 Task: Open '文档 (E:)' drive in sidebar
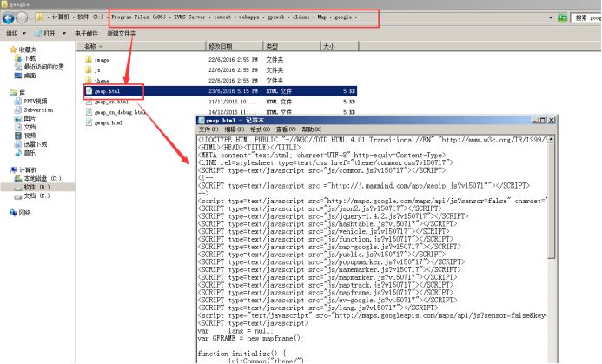[32, 195]
